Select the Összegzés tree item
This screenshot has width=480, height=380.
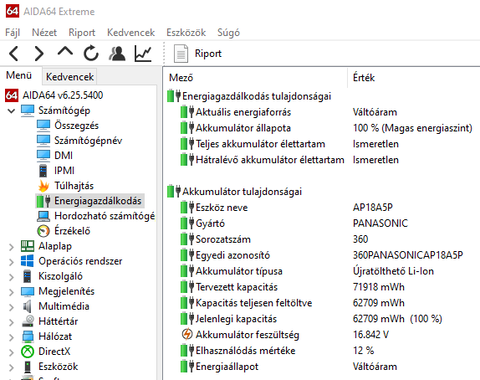pyautogui.click(x=76, y=125)
